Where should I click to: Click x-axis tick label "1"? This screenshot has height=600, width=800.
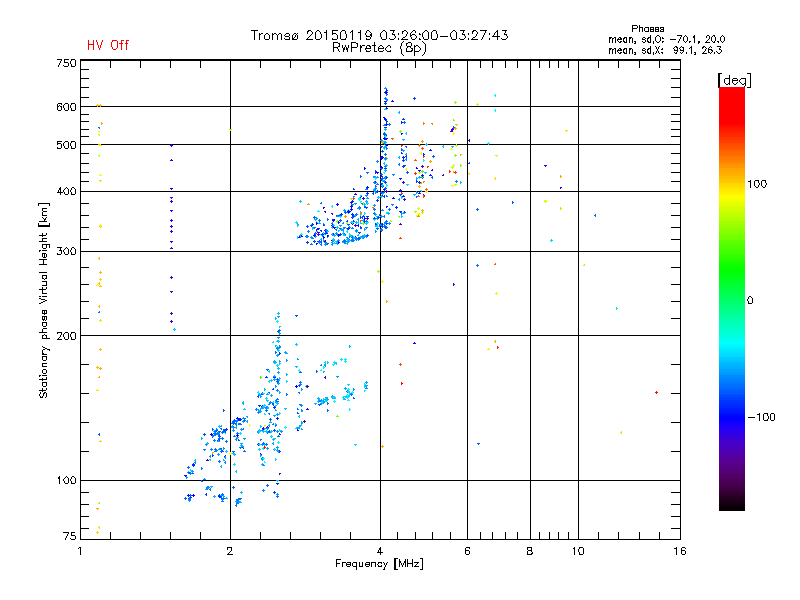tap(80, 551)
